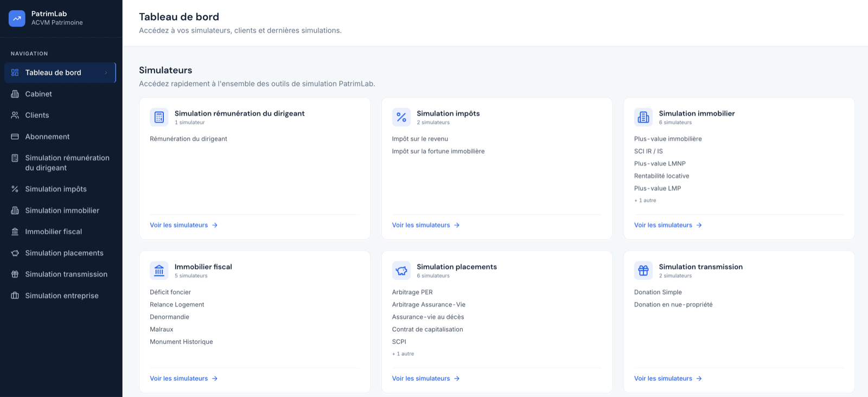Image resolution: width=868 pixels, height=397 pixels.
Task: Open Cabinet in the sidebar
Action: [60, 94]
